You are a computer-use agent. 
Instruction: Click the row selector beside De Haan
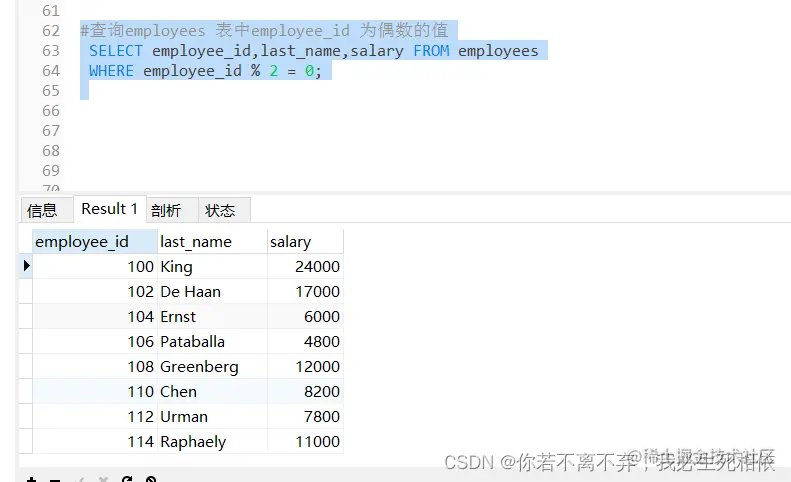[26, 291]
